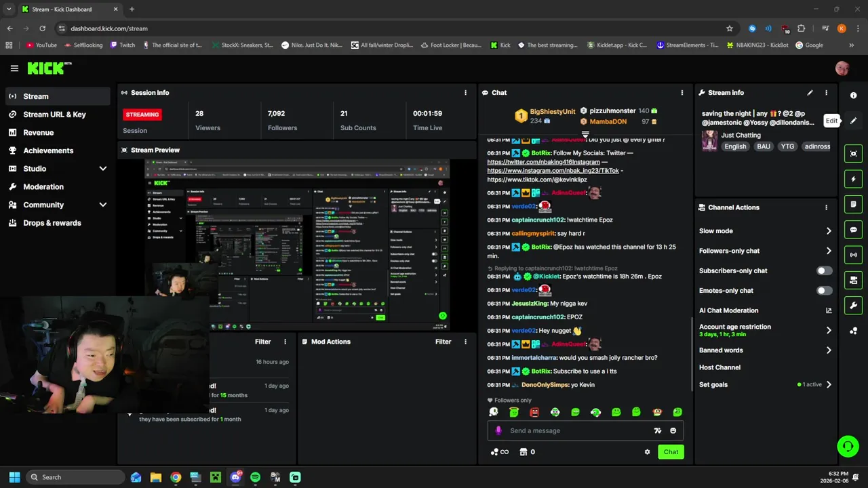This screenshot has height=488, width=868.
Task: Open the Stream page in the sidebar
Action: tap(58, 96)
